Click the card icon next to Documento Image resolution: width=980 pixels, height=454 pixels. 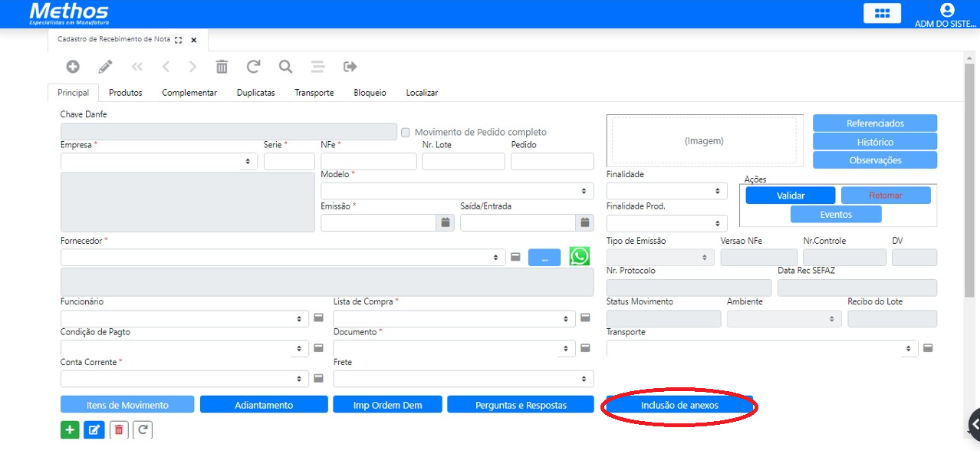click(x=585, y=348)
